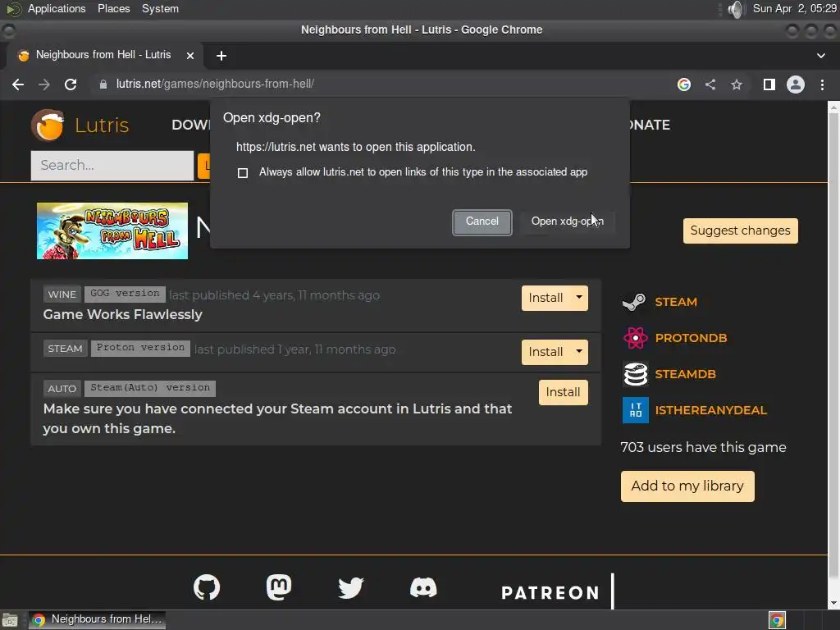Open the PROTONDB link
The image size is (840, 630).
click(x=691, y=338)
